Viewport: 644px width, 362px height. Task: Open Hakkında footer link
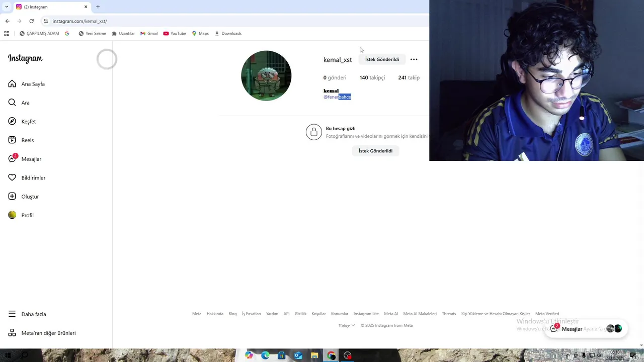point(215,314)
